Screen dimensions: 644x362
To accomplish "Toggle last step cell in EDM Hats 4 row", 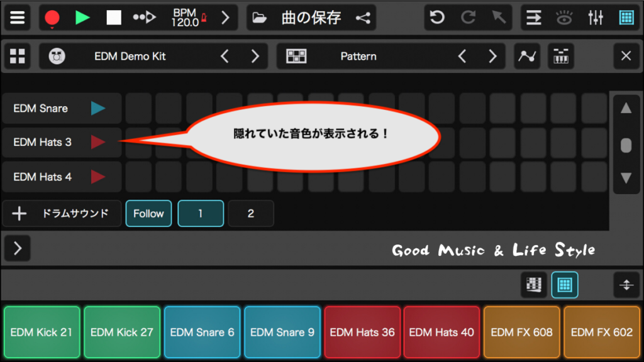I will coord(594,177).
